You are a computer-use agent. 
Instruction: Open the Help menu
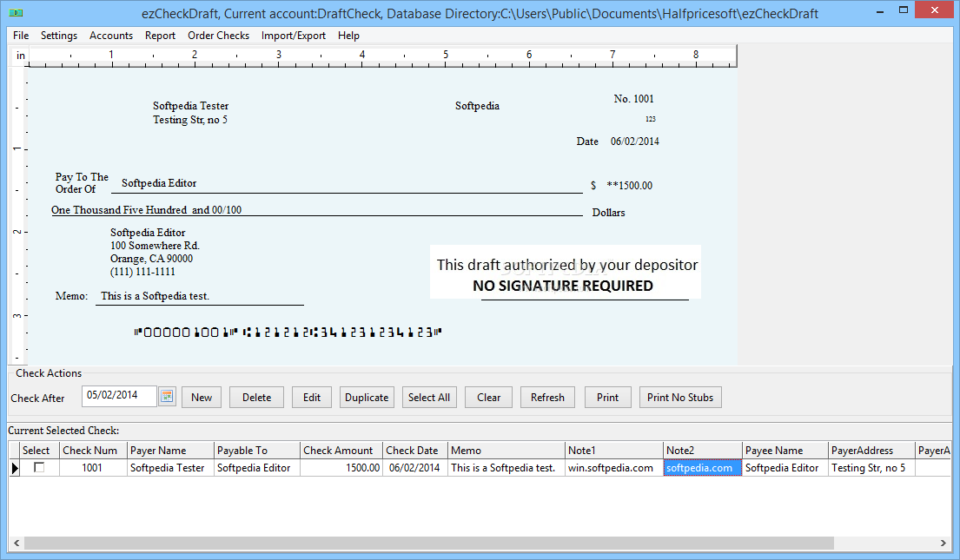pos(348,36)
